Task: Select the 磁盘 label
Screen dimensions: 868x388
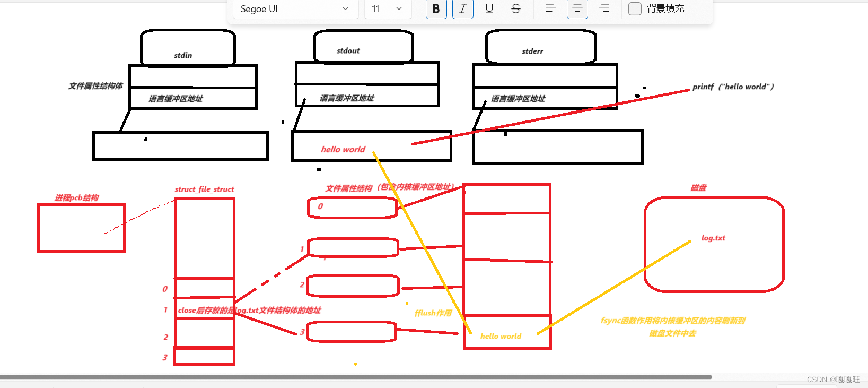Action: tap(698, 188)
